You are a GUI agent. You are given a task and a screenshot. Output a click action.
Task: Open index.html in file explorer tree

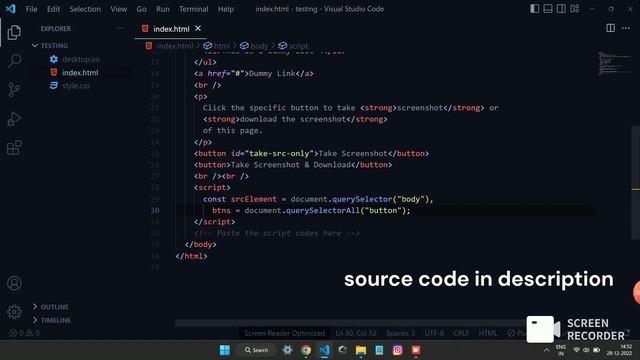pyautogui.click(x=80, y=73)
